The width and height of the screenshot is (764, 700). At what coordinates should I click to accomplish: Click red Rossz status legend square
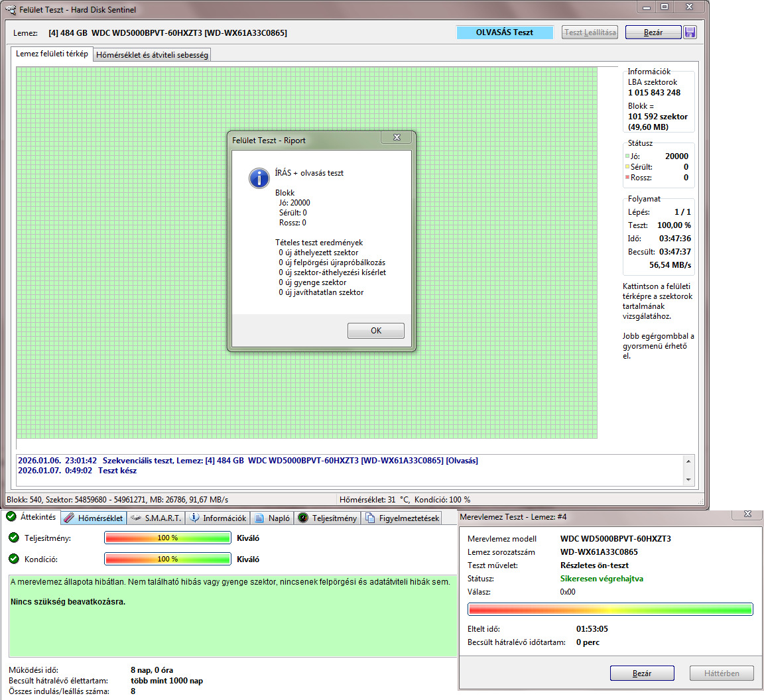[x=627, y=177]
